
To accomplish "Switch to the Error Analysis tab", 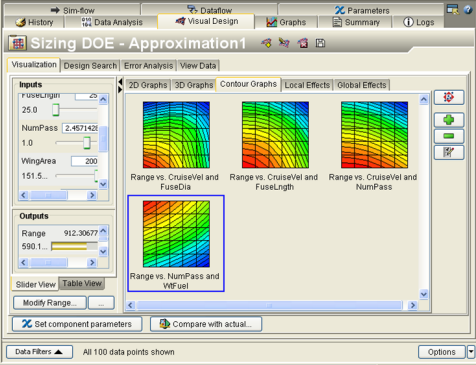I will tap(148, 66).
